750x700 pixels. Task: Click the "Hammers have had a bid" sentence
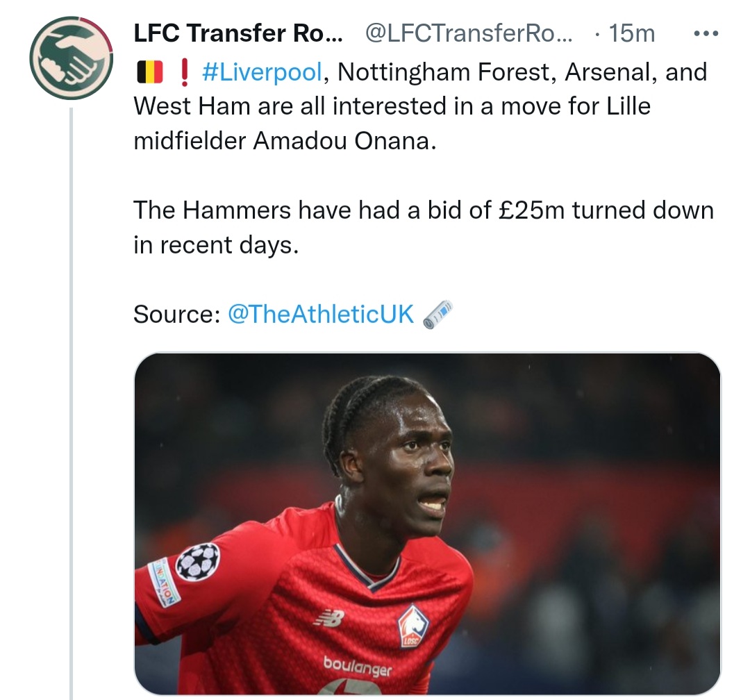pos(423,210)
